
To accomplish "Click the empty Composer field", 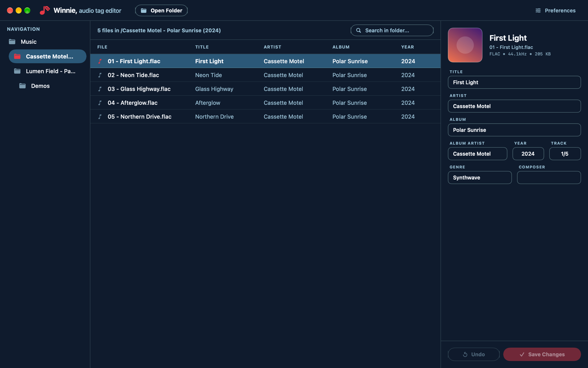I will [549, 178].
